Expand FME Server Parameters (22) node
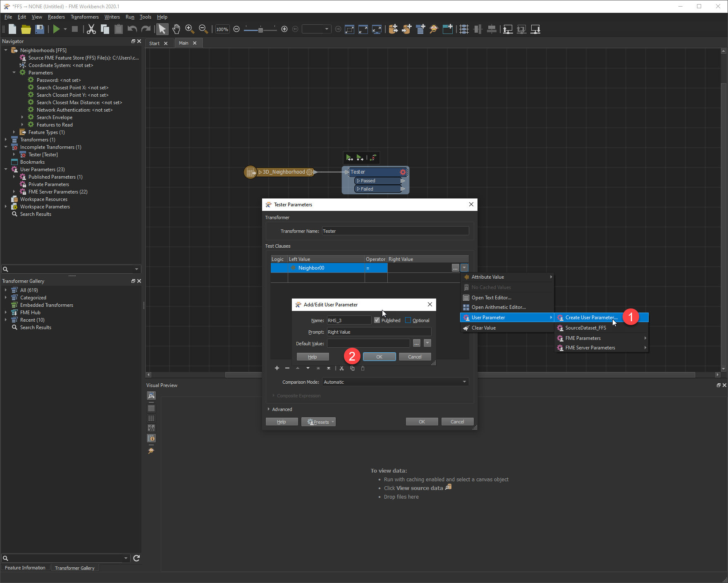 (x=14, y=192)
